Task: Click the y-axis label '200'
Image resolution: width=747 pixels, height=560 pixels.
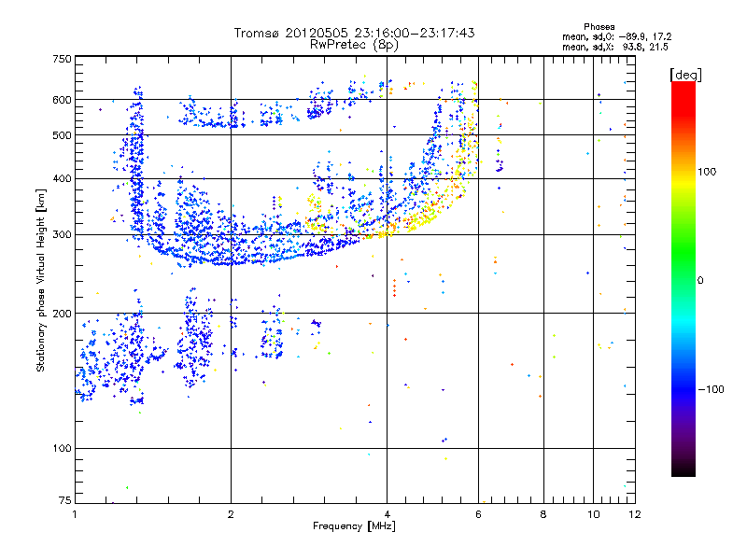Action: 62,314
